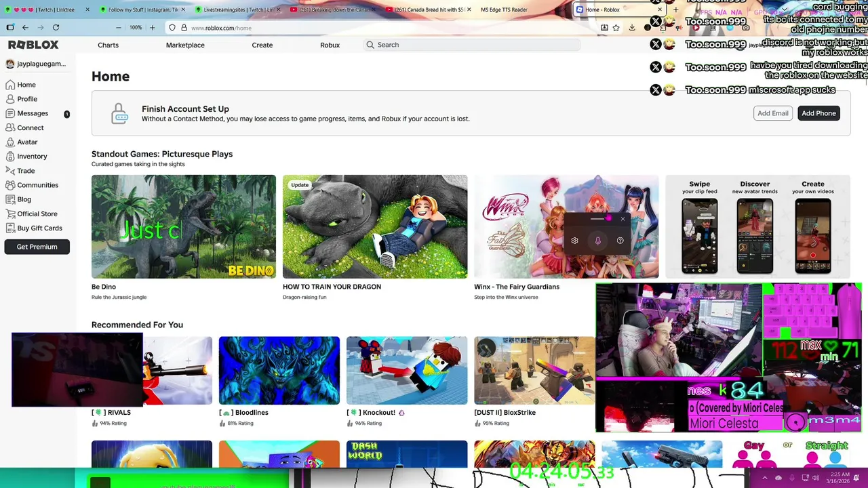Click the taskbar network icon

click(x=805, y=478)
